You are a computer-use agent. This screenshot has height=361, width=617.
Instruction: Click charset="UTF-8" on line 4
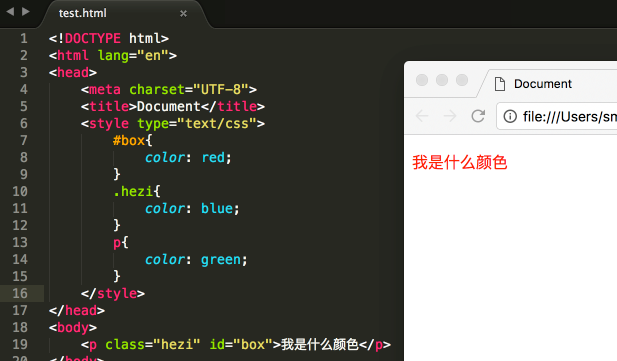click(189, 90)
